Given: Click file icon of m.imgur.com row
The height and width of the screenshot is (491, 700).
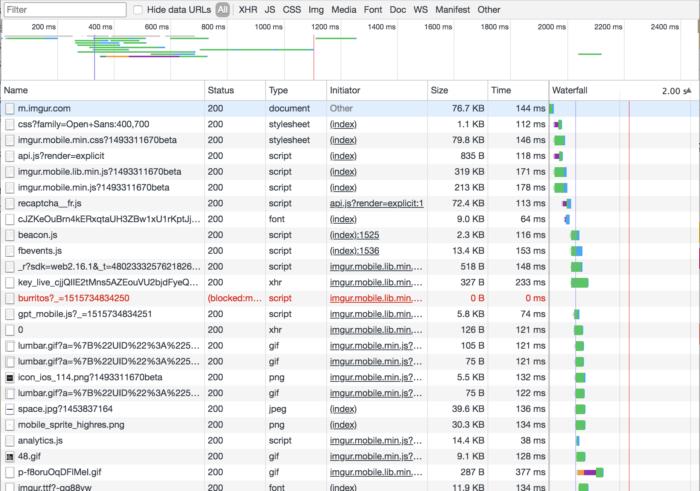Looking at the screenshot, I should pyautogui.click(x=10, y=108).
